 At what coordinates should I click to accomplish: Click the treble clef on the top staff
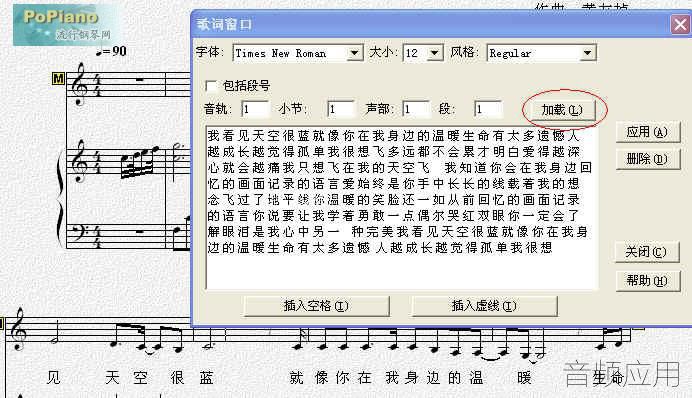(80, 84)
